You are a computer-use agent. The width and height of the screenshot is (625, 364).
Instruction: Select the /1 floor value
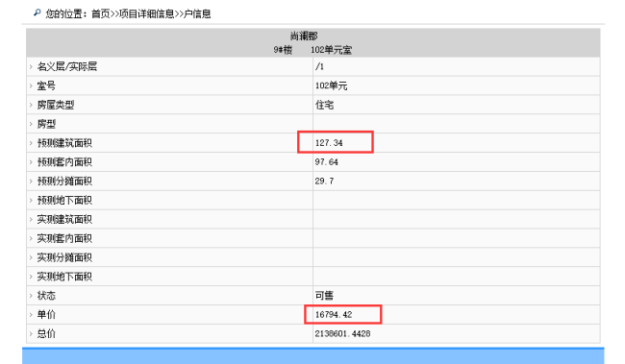tap(319, 66)
